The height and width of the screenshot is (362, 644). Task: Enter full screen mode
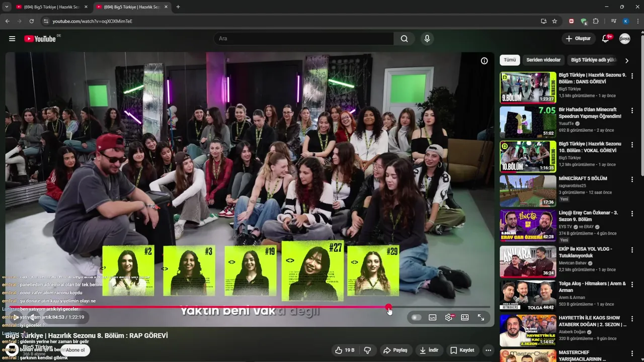tap(481, 317)
